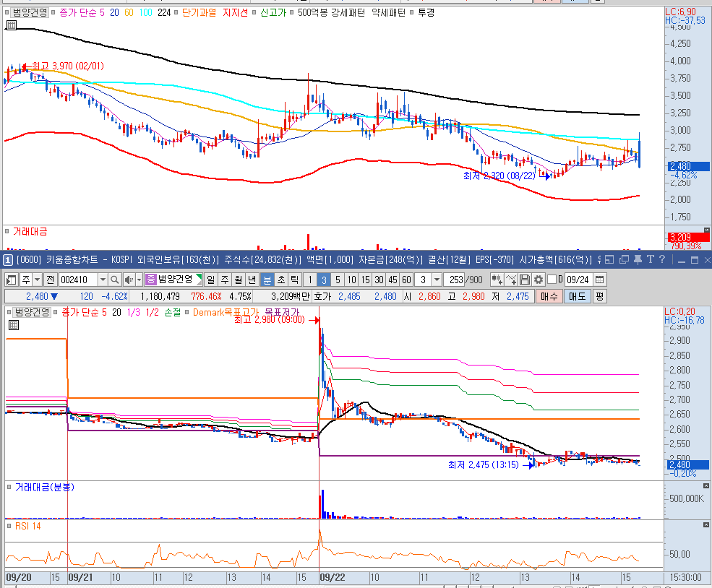The image size is (712, 588).
Task: Open the 주 market type dropdown
Action: [38, 280]
